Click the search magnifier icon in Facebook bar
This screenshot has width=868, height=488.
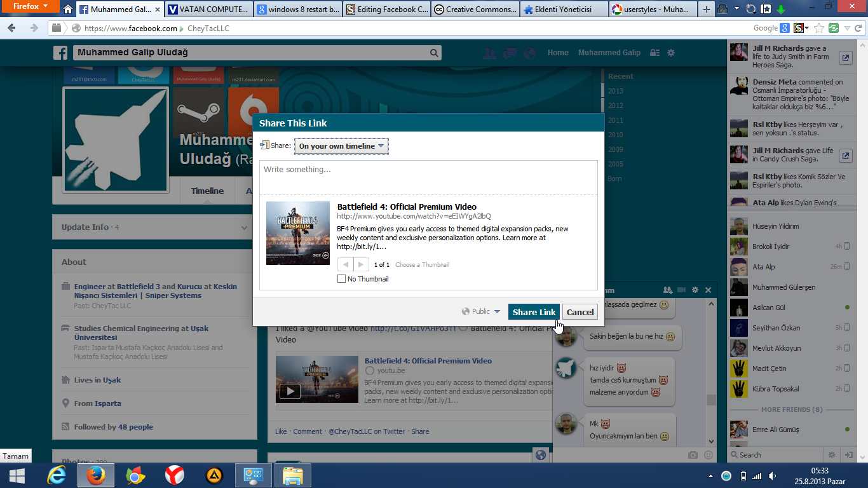(434, 53)
